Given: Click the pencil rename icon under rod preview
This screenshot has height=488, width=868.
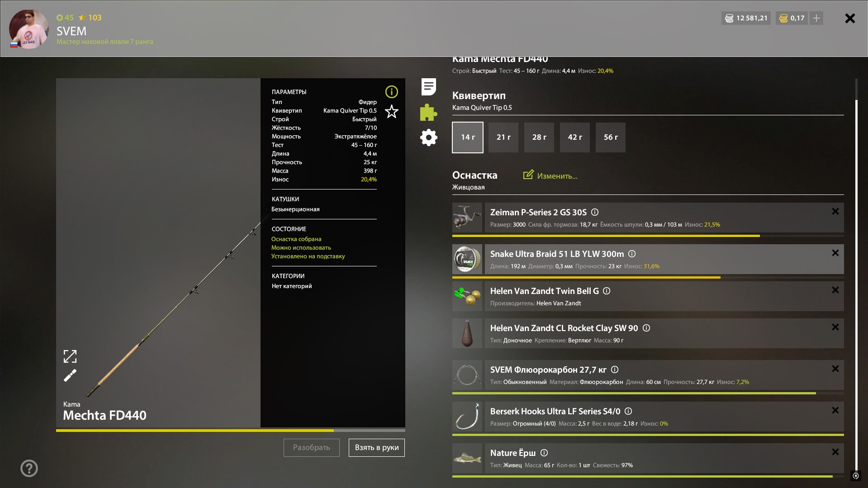Looking at the screenshot, I should [70, 375].
